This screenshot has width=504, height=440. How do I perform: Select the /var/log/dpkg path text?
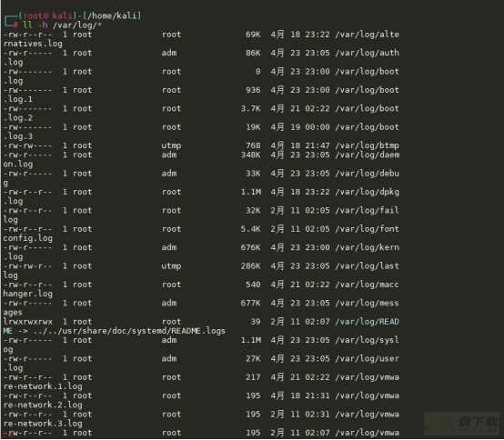coord(367,192)
